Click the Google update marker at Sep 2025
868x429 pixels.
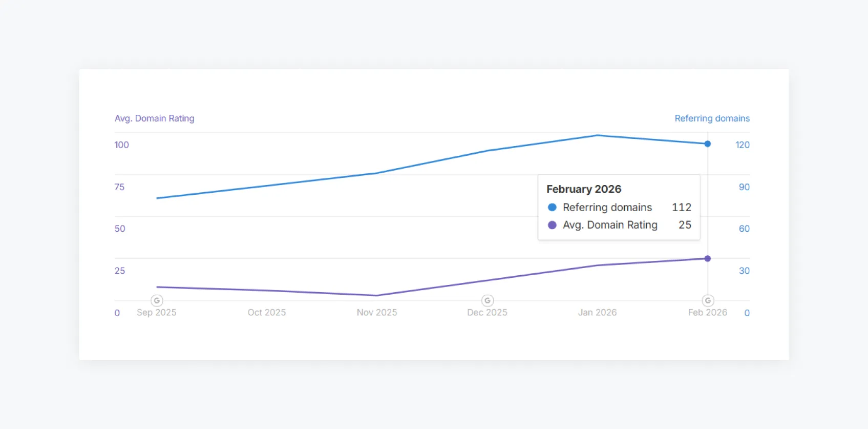point(157,301)
